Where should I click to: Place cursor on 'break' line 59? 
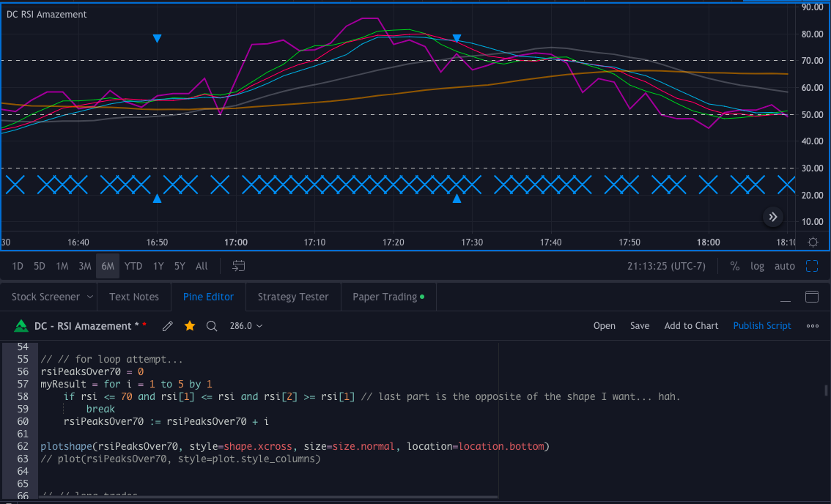(x=100, y=409)
